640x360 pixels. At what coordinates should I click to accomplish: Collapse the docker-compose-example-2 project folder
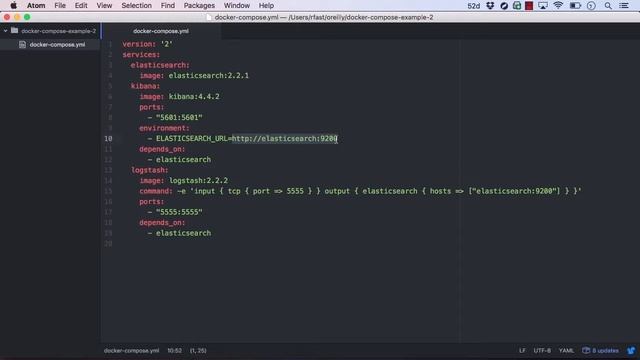[5, 31]
